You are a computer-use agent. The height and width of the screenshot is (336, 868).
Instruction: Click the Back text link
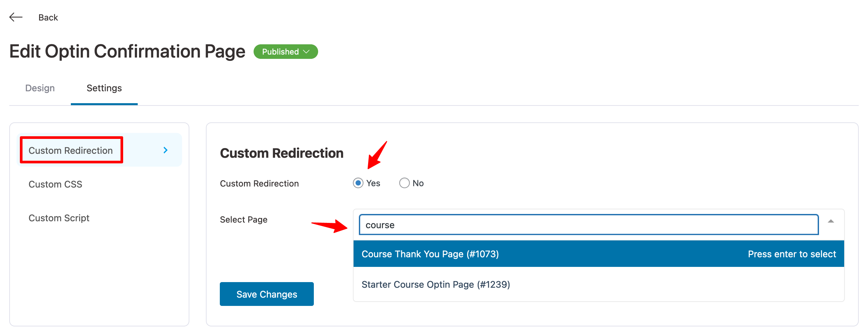click(48, 18)
